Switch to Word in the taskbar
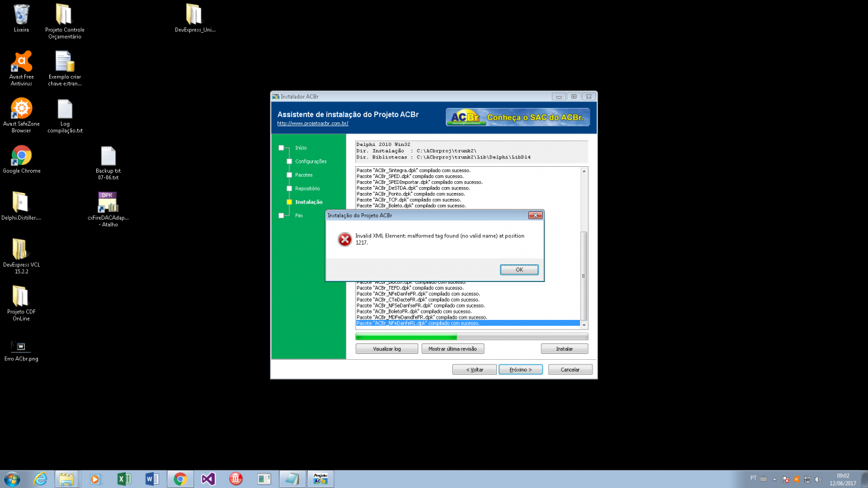This screenshot has width=868, height=488. (x=152, y=479)
